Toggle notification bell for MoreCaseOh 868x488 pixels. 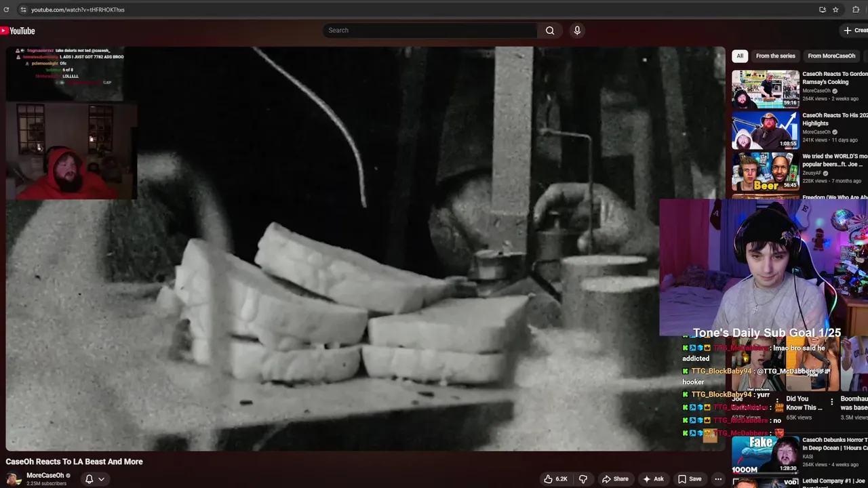[x=89, y=479]
